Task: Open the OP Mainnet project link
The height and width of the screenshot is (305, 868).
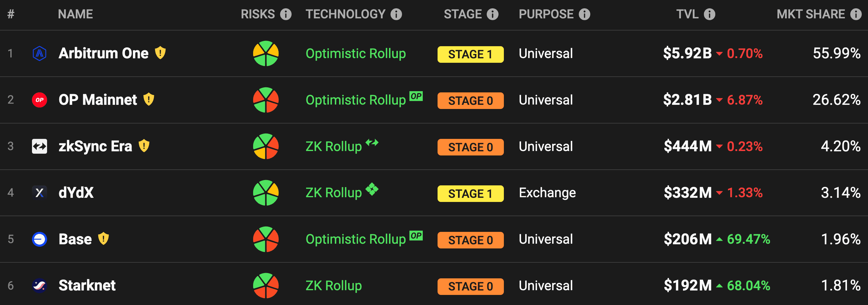Action: point(98,100)
